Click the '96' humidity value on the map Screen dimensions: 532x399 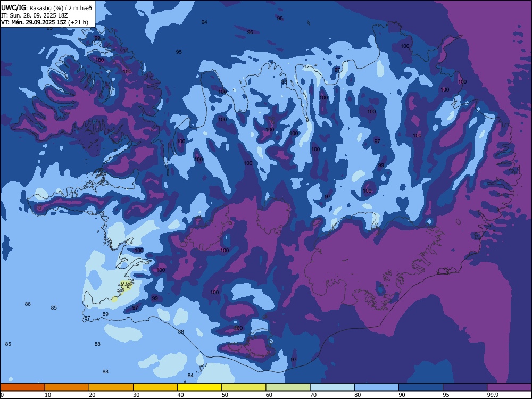pyautogui.click(x=250, y=32)
